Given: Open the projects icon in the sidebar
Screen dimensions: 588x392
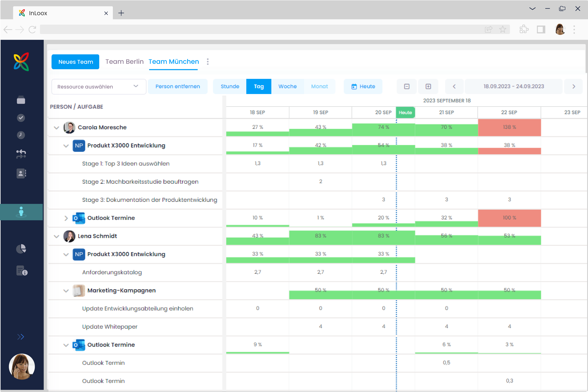Looking at the screenshot, I should point(21,100).
